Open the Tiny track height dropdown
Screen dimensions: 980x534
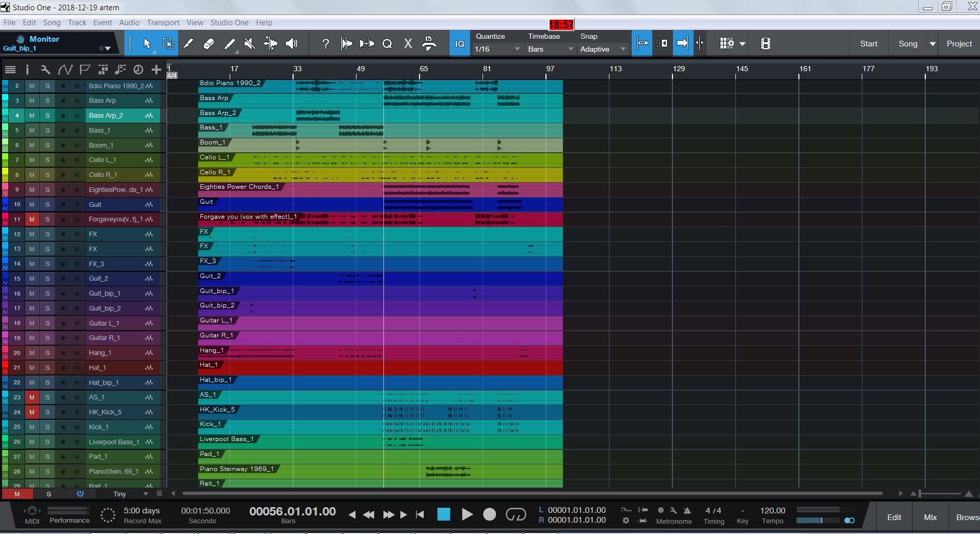coord(131,494)
